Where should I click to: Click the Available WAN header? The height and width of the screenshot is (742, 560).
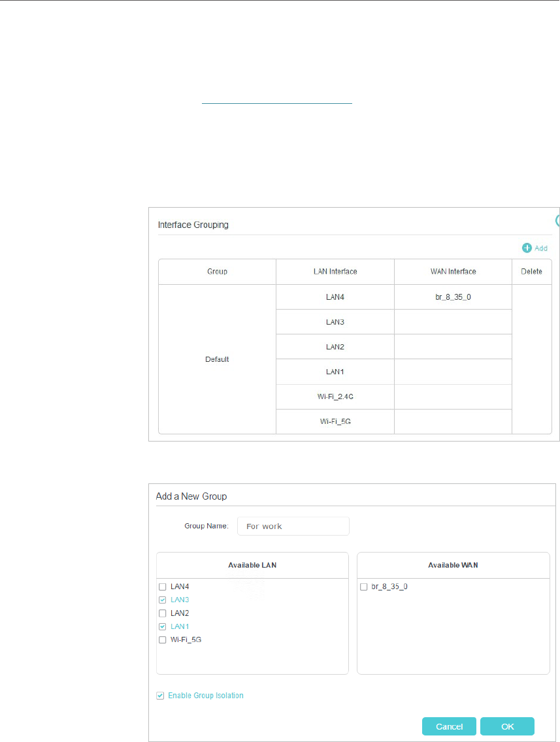point(453,565)
